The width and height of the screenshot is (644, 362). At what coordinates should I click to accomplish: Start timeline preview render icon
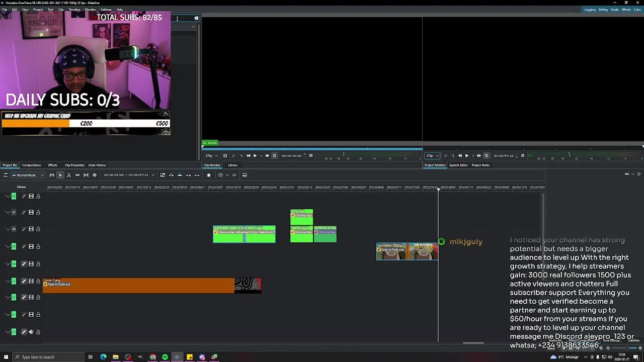click(220, 175)
